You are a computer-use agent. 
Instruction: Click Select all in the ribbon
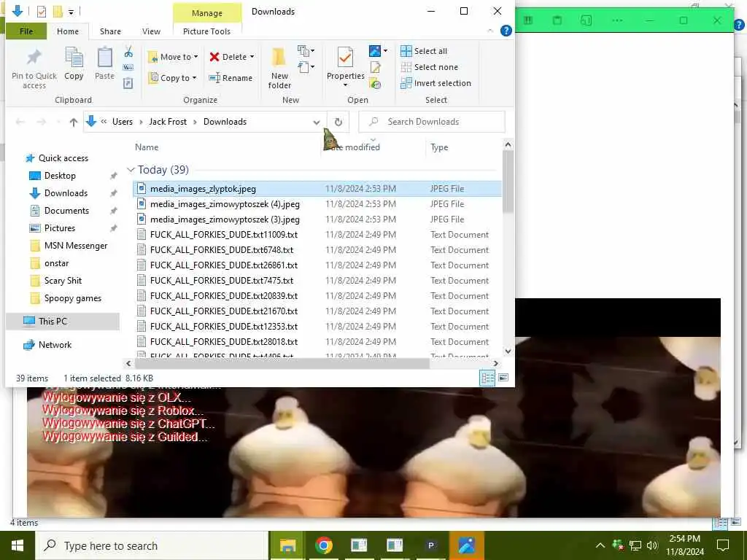point(424,51)
